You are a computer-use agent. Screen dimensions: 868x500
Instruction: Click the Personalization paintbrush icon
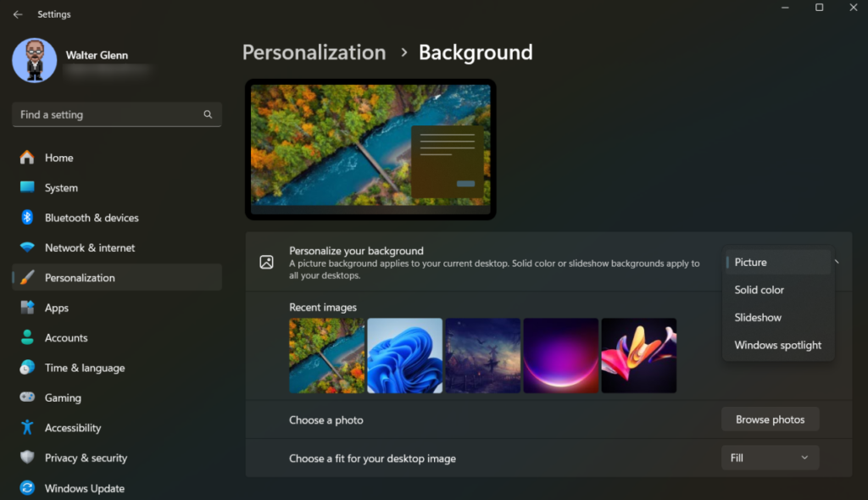27,277
